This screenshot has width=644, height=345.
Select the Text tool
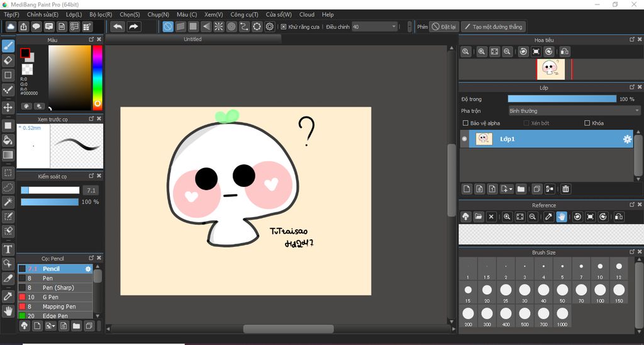coord(8,249)
